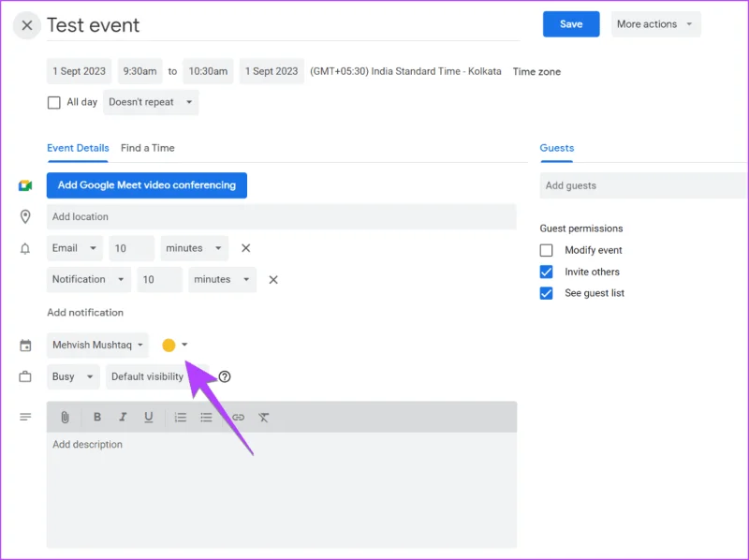The height and width of the screenshot is (560, 749).
Task: Switch to the Event Details tab
Action: click(78, 148)
